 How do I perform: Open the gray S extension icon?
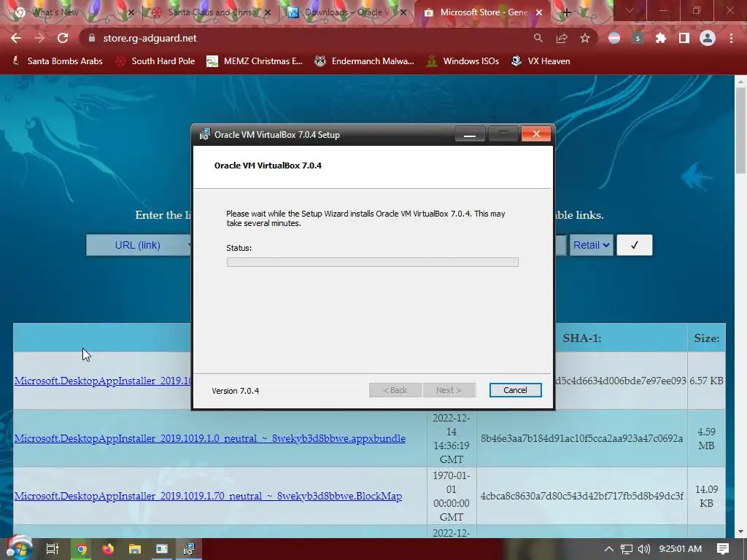(x=638, y=38)
